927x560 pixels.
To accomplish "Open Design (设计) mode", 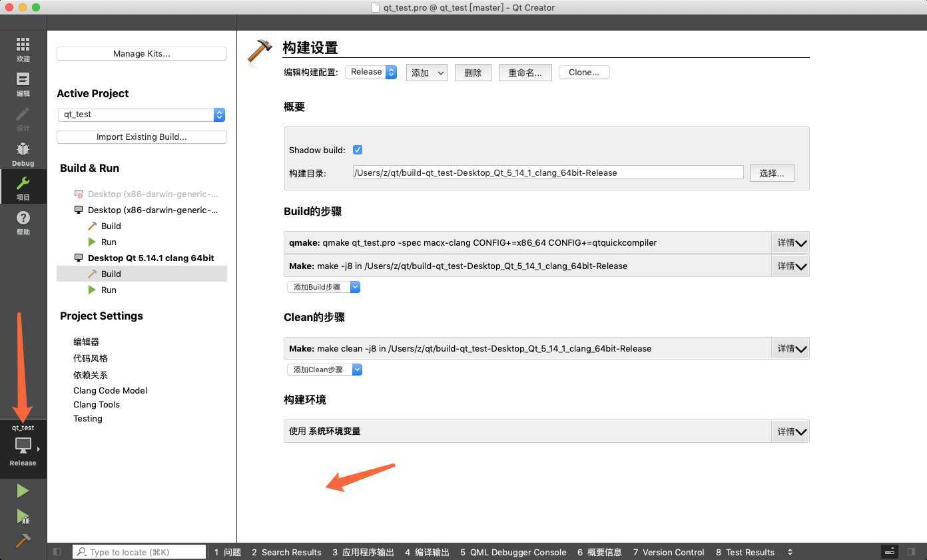I will point(23,119).
